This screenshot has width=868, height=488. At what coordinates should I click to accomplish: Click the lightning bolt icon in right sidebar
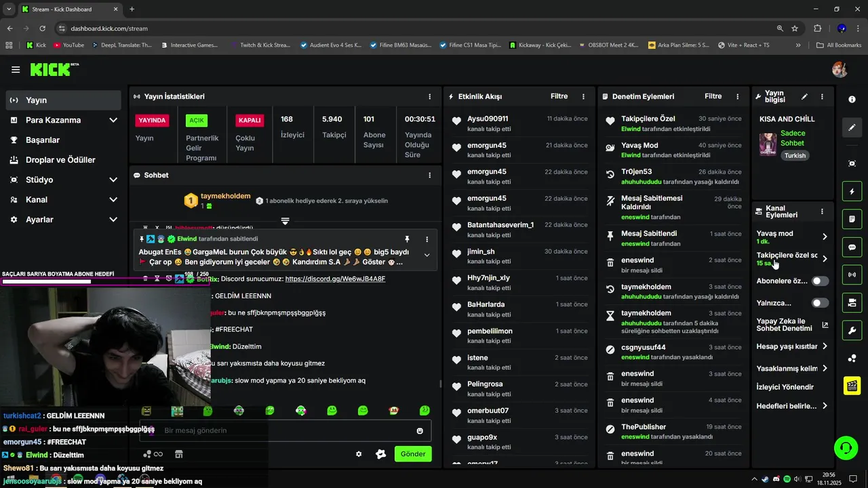pos(852,192)
